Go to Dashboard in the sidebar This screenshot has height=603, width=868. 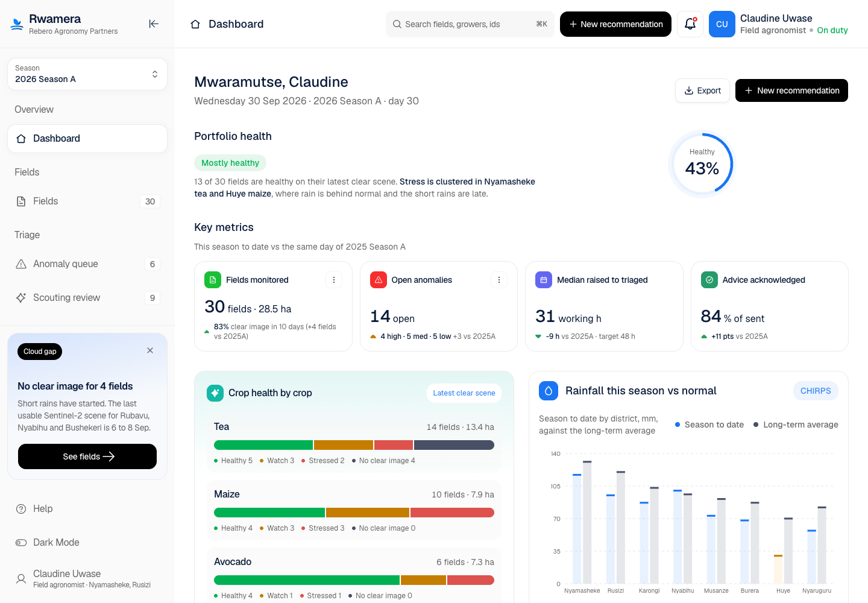pyautogui.click(x=87, y=139)
